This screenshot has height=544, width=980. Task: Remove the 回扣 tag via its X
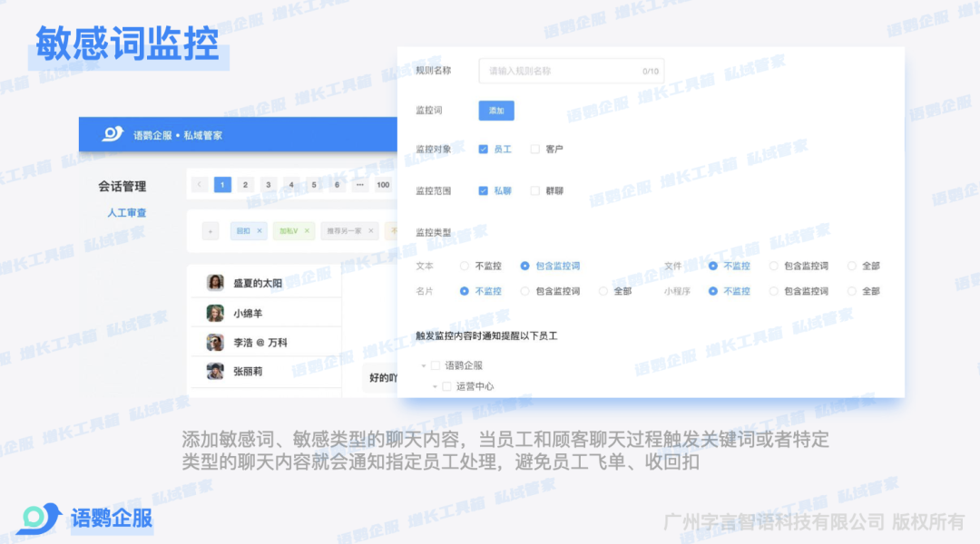point(260,231)
